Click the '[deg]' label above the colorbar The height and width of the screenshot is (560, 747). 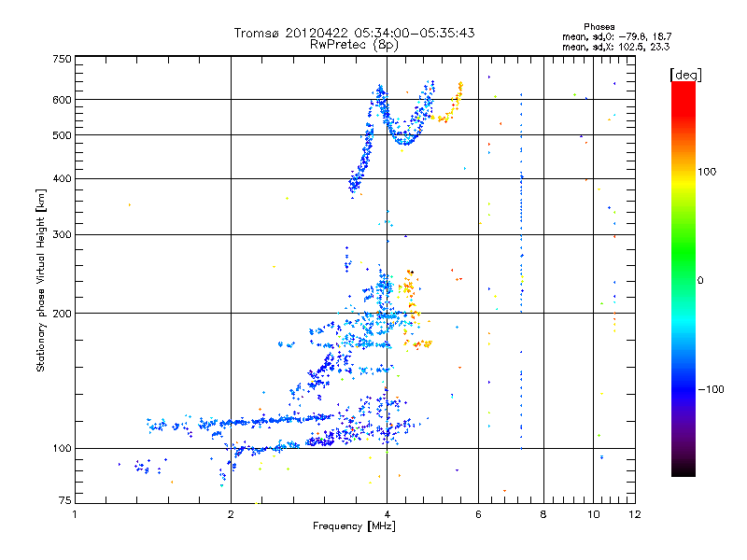(685, 75)
